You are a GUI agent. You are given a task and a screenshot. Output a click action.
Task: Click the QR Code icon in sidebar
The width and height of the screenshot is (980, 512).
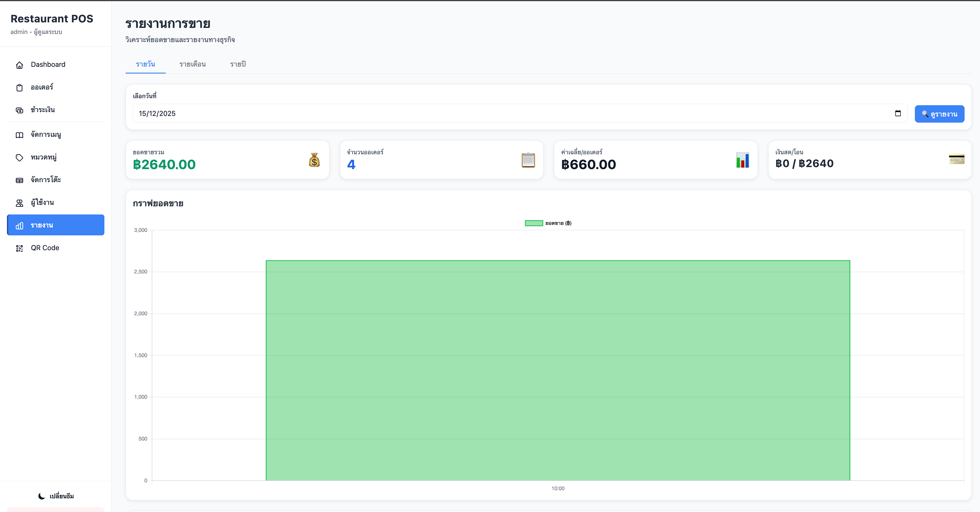point(19,248)
